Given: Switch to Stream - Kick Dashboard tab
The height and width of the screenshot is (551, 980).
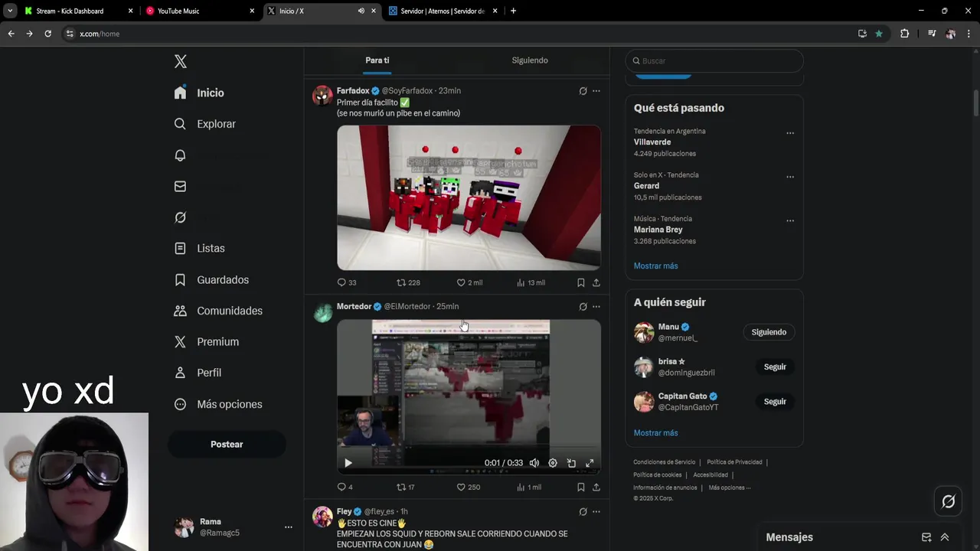Looking at the screenshot, I should [77, 11].
